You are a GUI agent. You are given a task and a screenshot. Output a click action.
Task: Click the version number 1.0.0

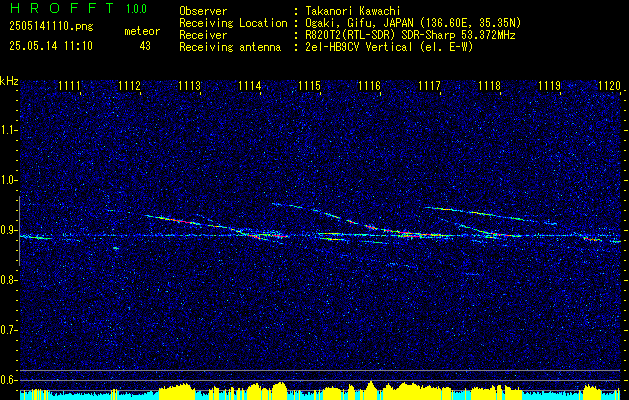pyautogui.click(x=136, y=8)
